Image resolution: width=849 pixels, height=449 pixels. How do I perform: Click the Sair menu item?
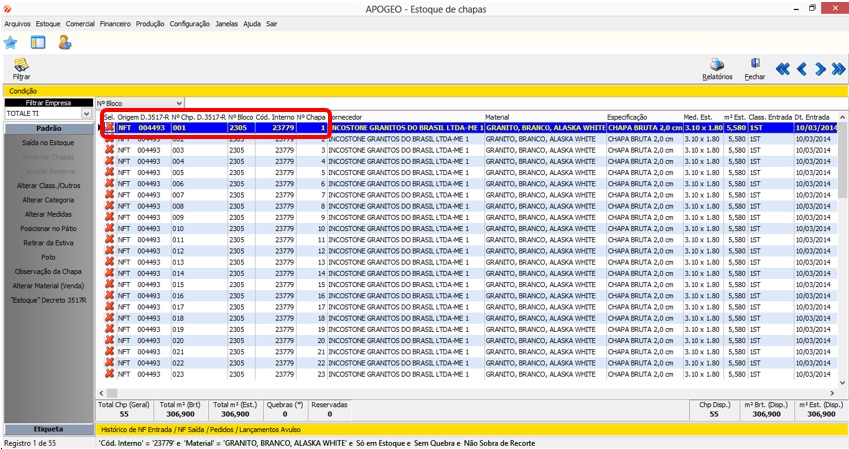(x=271, y=24)
